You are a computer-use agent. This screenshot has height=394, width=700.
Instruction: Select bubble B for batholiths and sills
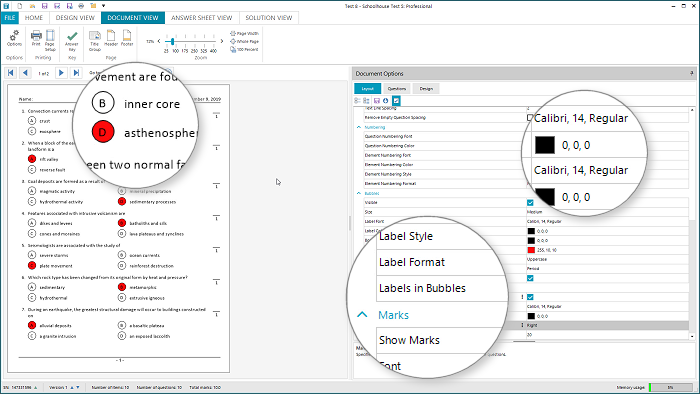tap(122, 223)
